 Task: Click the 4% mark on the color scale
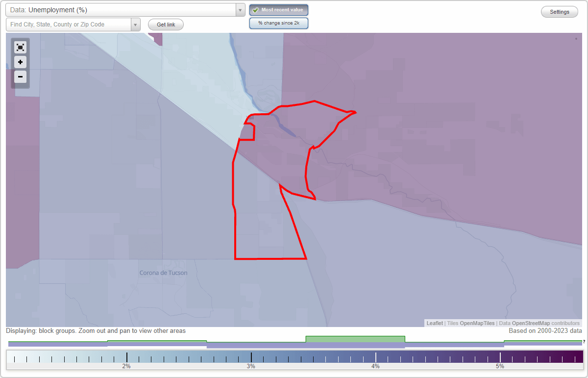tap(376, 358)
